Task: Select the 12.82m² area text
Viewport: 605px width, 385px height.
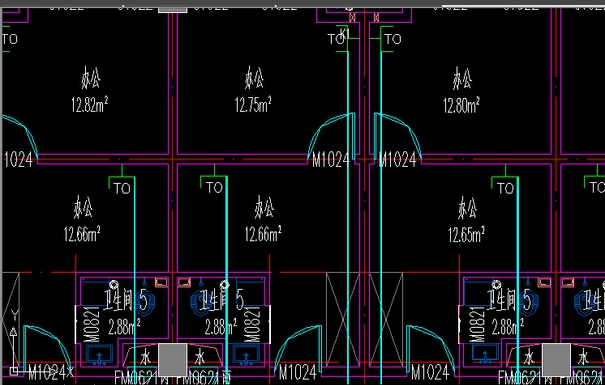Action: [90, 105]
